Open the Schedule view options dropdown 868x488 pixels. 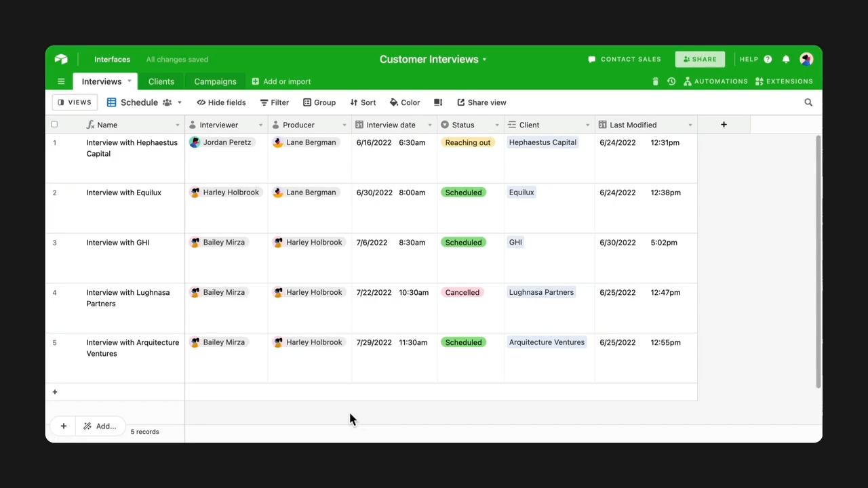[x=178, y=102]
